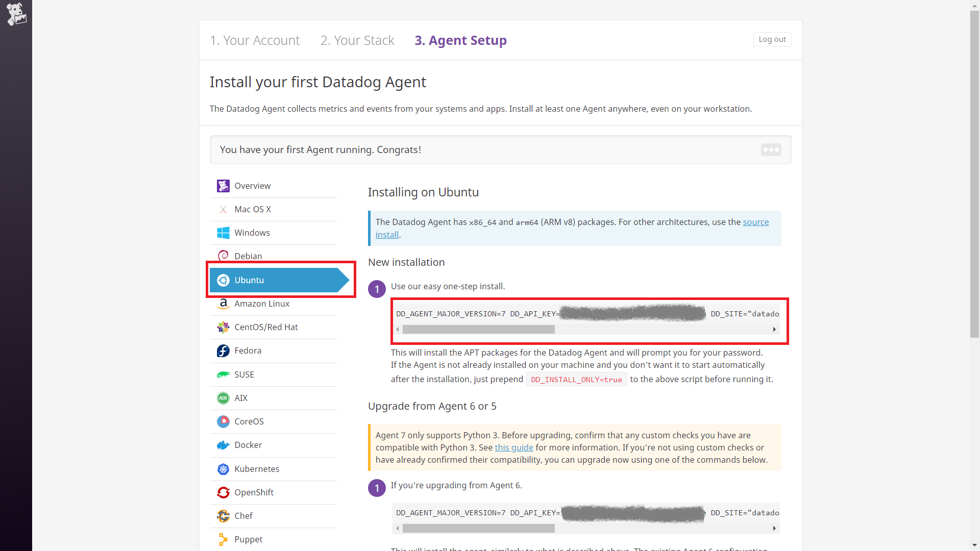Viewport: 980px width, 551px height.
Task: Click the Windows logo icon
Action: pyautogui.click(x=223, y=233)
